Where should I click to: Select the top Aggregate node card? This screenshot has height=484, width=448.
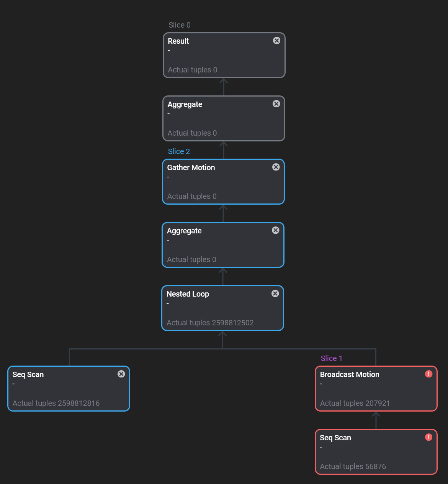coord(224,118)
